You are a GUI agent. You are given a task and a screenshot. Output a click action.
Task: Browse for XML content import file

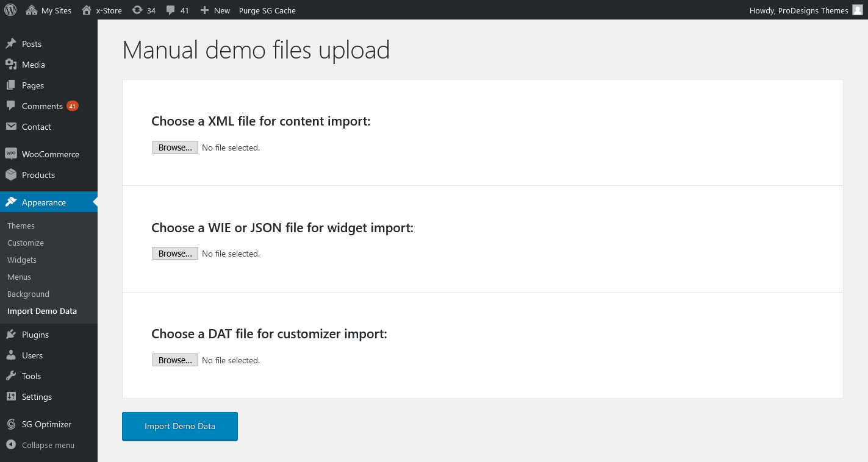(x=175, y=147)
